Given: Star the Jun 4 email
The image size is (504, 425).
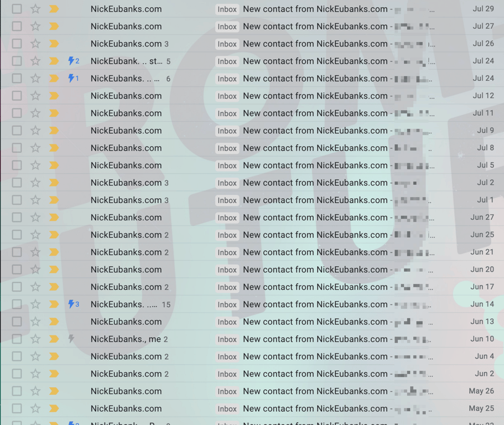Looking at the screenshot, I should tap(35, 356).
